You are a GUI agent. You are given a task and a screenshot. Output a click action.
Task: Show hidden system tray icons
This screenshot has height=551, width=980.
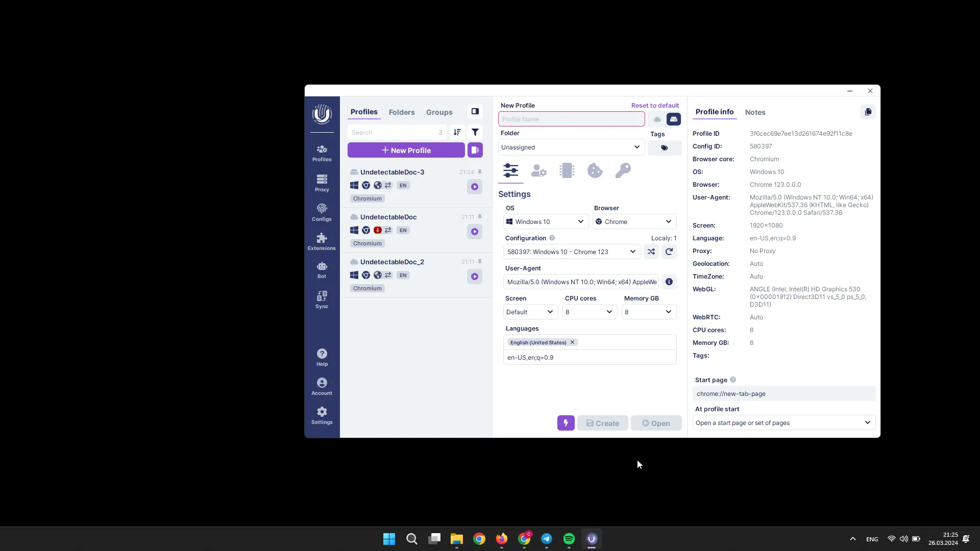coord(852,539)
